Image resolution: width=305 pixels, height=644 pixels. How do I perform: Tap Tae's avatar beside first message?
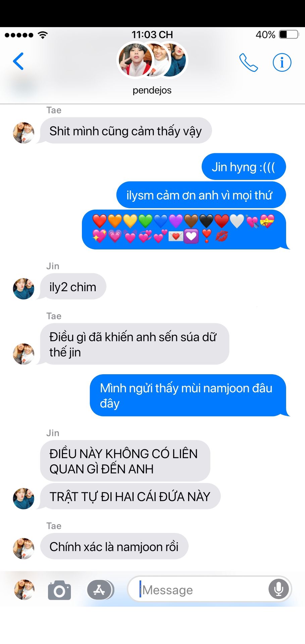click(x=23, y=132)
